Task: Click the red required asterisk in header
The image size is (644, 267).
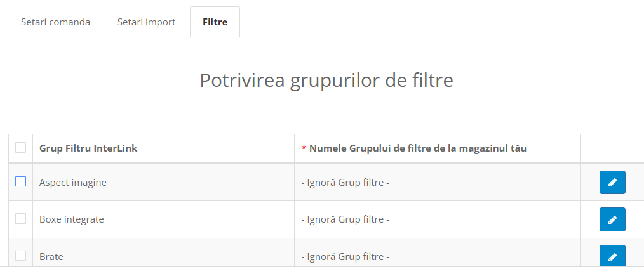Action: [304, 148]
